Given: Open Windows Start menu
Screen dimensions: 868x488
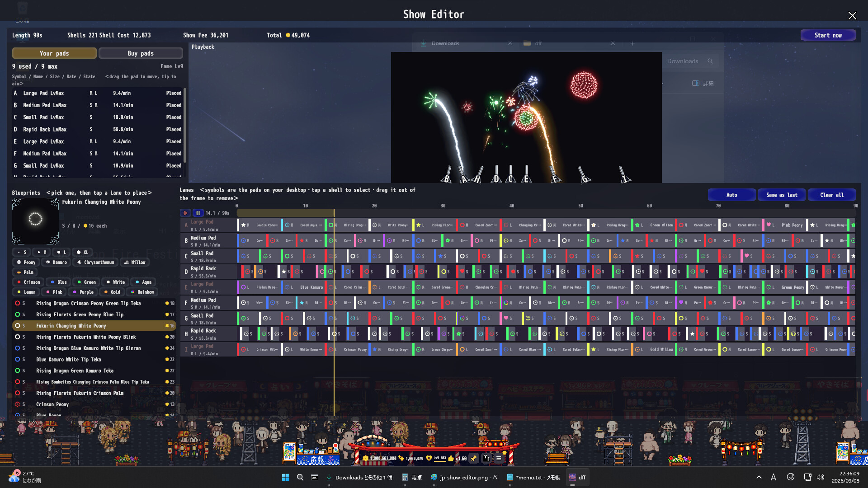Looking at the screenshot, I should click(285, 477).
